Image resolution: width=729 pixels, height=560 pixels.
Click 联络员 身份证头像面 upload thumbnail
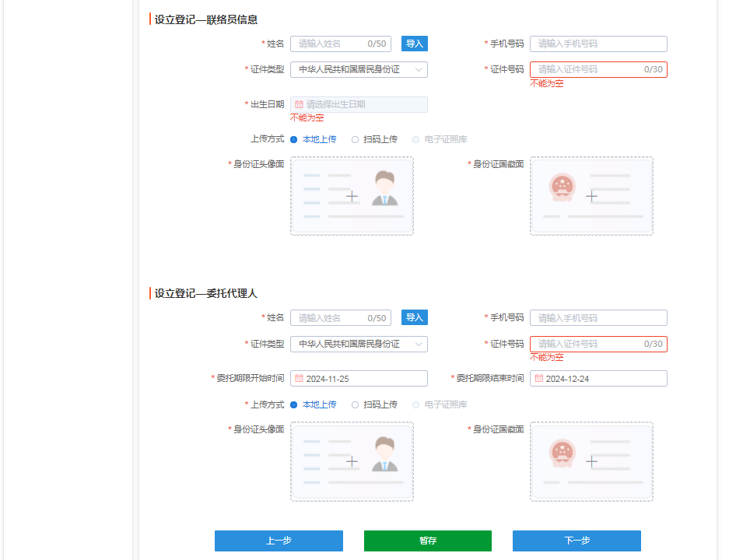352,196
